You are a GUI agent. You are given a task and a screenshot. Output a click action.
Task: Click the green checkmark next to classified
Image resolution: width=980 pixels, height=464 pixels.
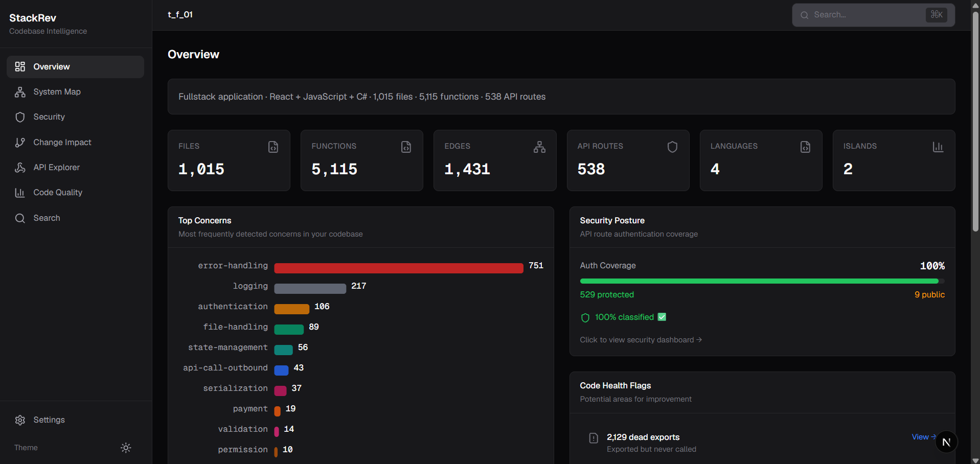point(662,317)
